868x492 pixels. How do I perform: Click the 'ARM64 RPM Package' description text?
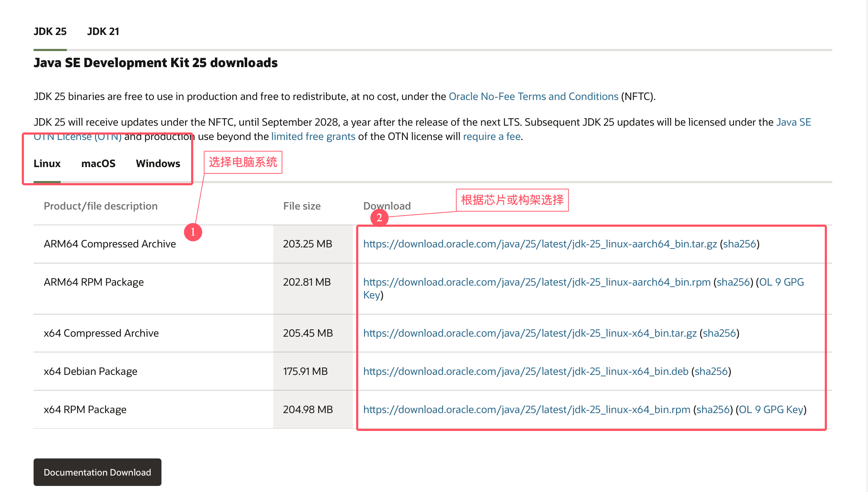94,282
